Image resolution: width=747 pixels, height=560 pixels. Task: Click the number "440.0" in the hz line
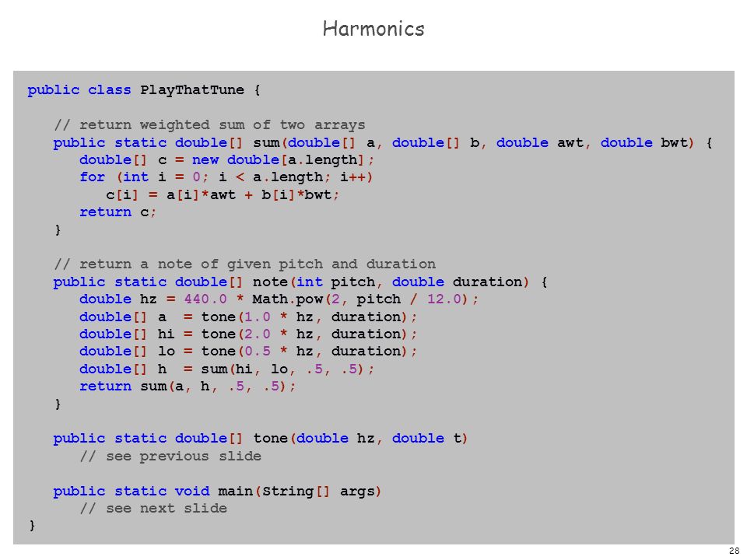pyautogui.click(x=205, y=299)
